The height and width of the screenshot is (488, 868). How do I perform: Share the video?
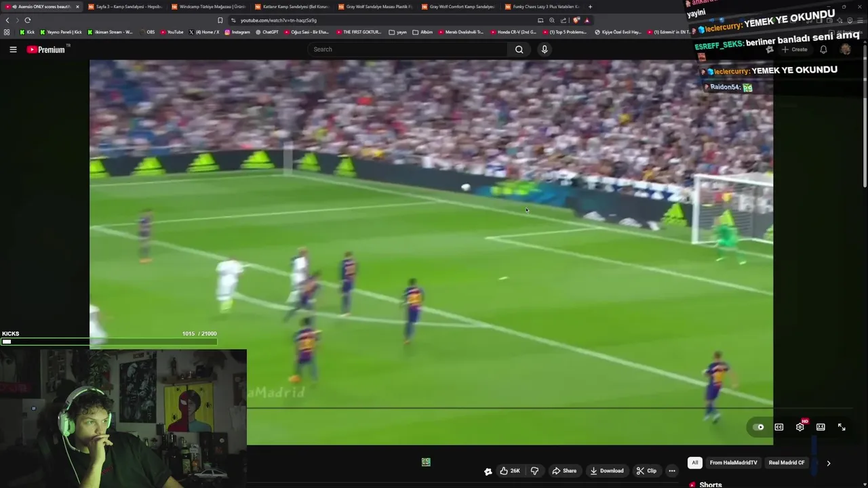[564, 471]
